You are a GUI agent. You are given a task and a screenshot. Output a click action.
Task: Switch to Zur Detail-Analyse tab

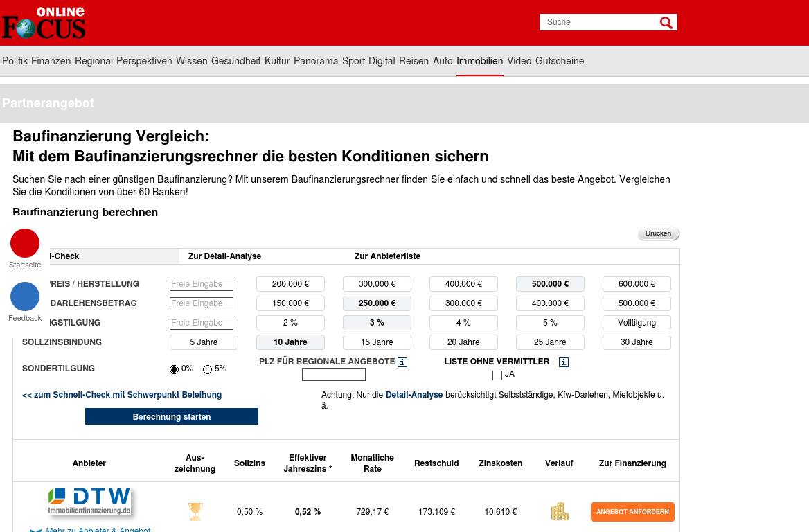pos(224,256)
